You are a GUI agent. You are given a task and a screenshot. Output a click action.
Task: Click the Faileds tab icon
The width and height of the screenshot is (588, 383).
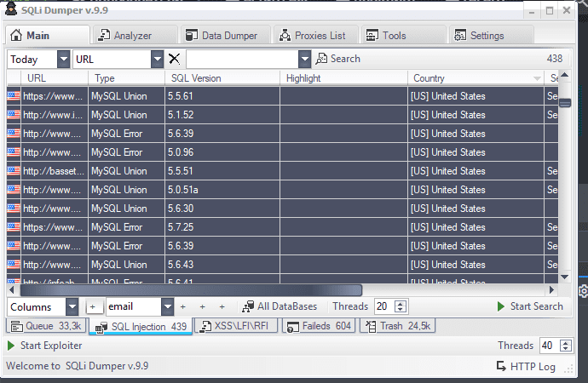[293, 327]
